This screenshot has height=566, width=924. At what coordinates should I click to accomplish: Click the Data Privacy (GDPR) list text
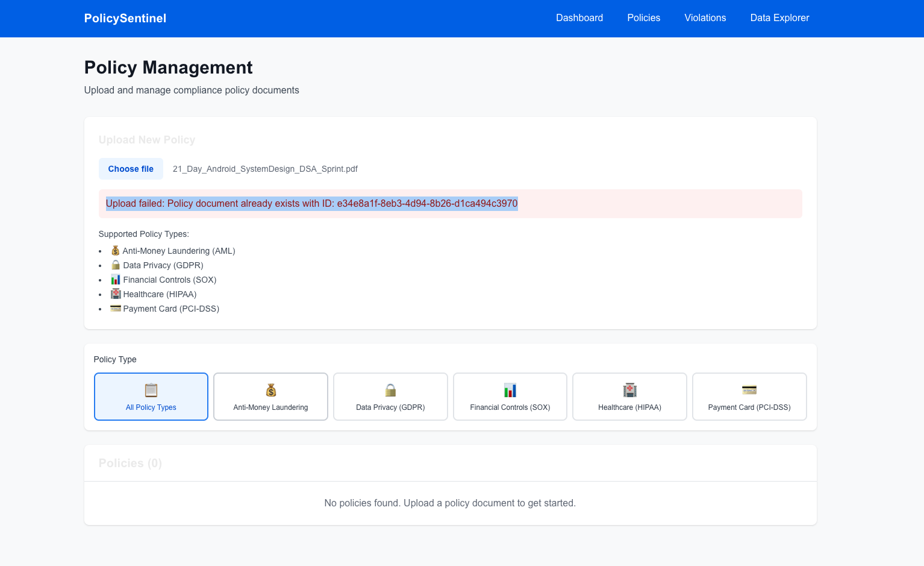click(x=163, y=265)
